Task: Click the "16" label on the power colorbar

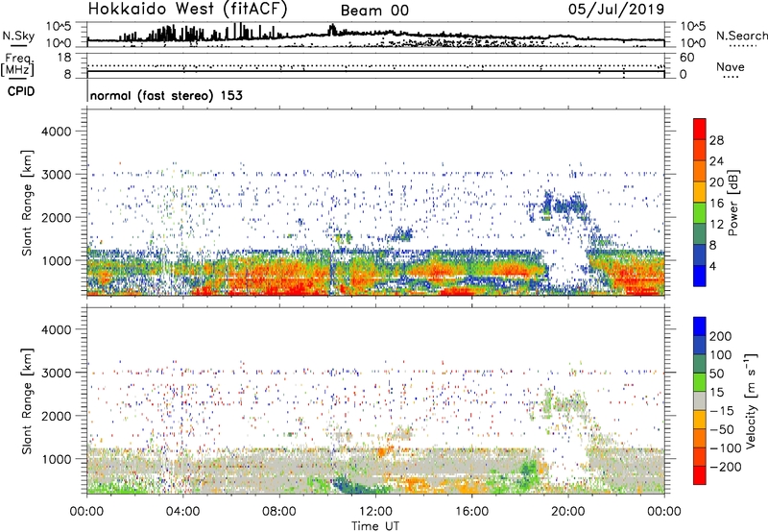Action: tap(716, 204)
